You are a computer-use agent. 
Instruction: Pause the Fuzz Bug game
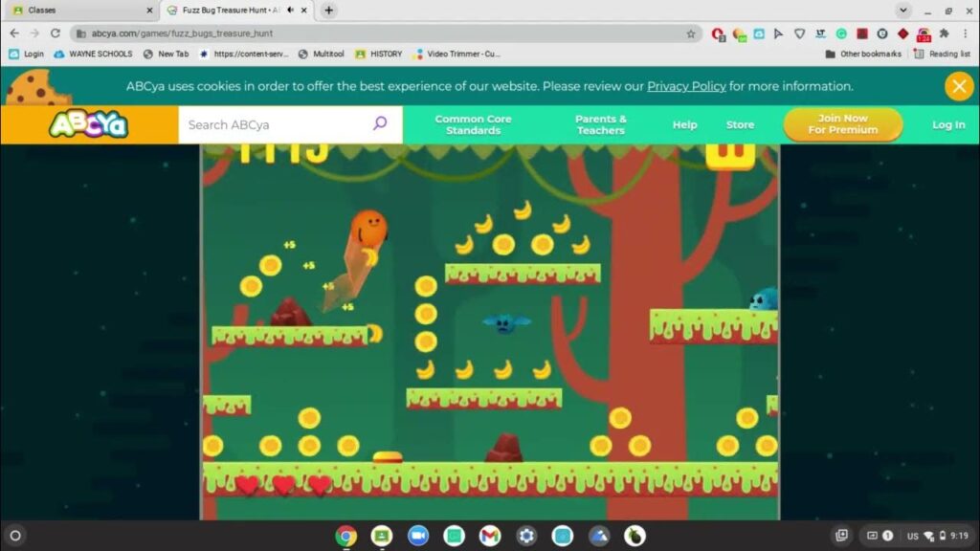tap(730, 156)
